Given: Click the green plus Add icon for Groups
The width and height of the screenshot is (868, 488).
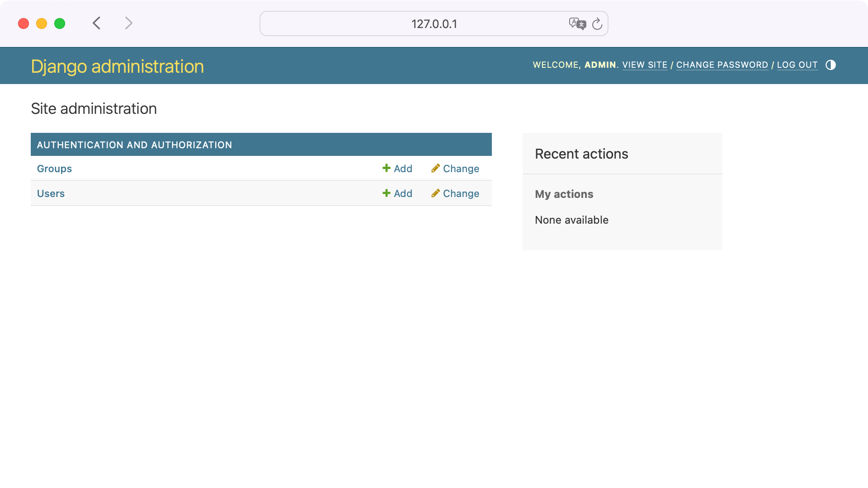Looking at the screenshot, I should click(x=387, y=168).
